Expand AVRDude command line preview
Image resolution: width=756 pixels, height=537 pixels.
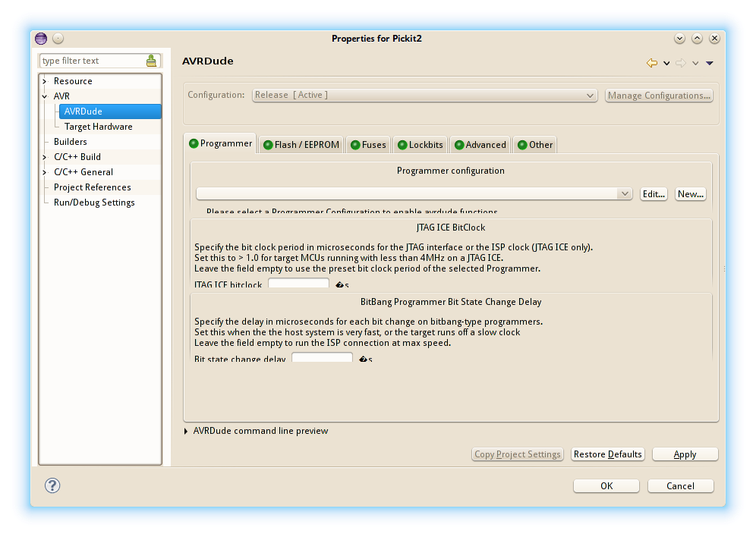coord(186,431)
